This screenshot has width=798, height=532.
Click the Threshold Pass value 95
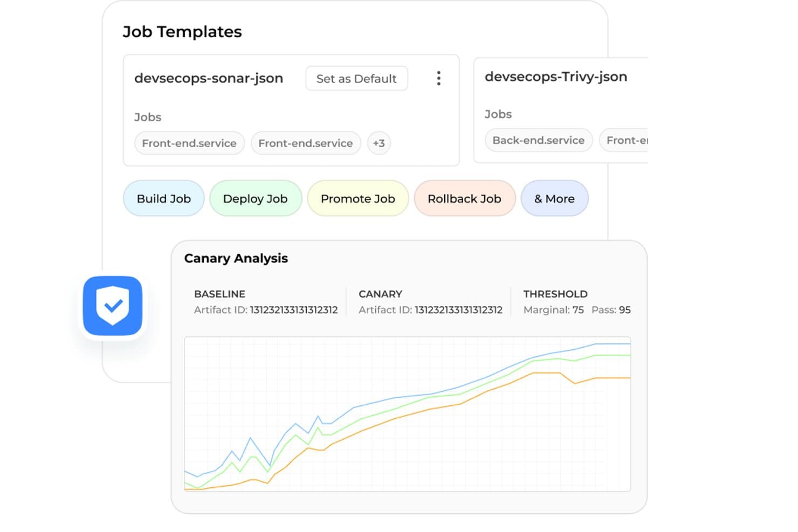pyautogui.click(x=625, y=310)
